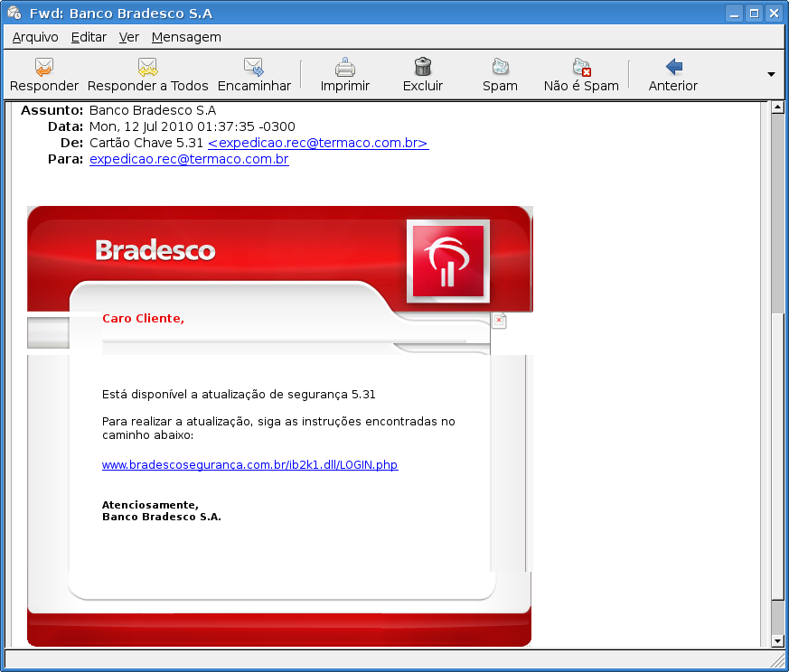Image resolution: width=789 pixels, height=672 pixels.
Task: Open the Mensagem menu
Action: [186, 37]
